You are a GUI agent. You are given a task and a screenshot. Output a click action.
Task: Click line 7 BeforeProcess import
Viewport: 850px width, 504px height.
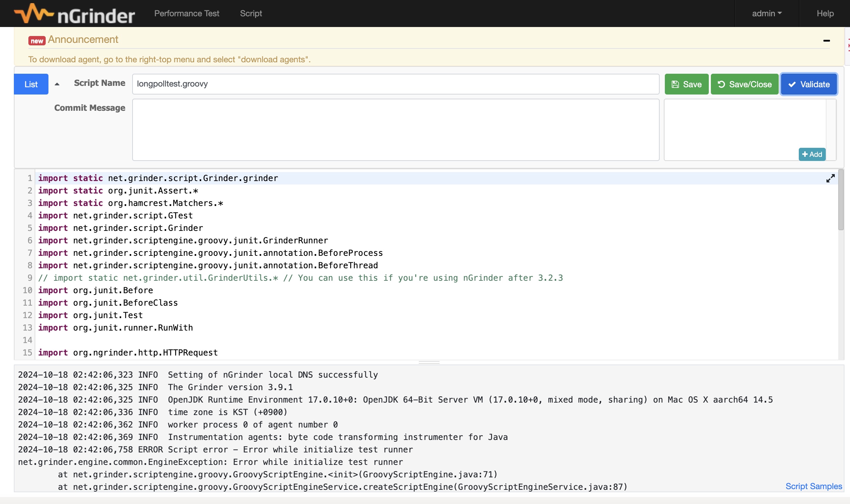click(x=210, y=253)
